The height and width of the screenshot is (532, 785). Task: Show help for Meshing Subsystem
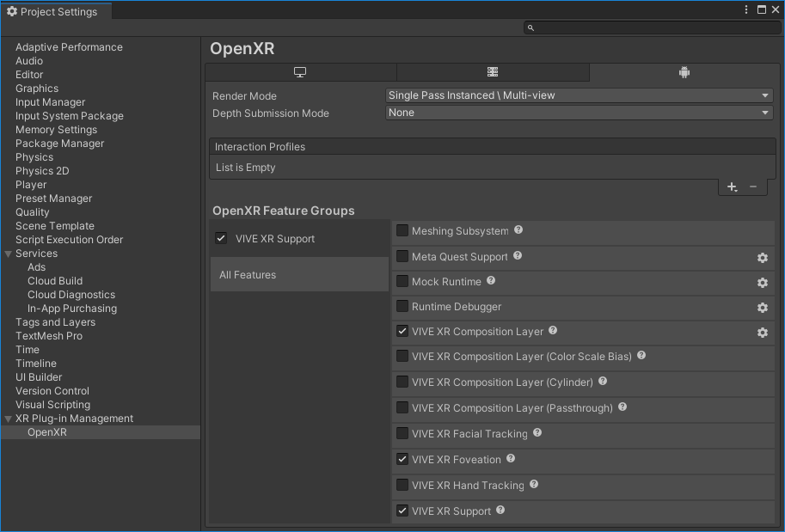click(x=518, y=229)
